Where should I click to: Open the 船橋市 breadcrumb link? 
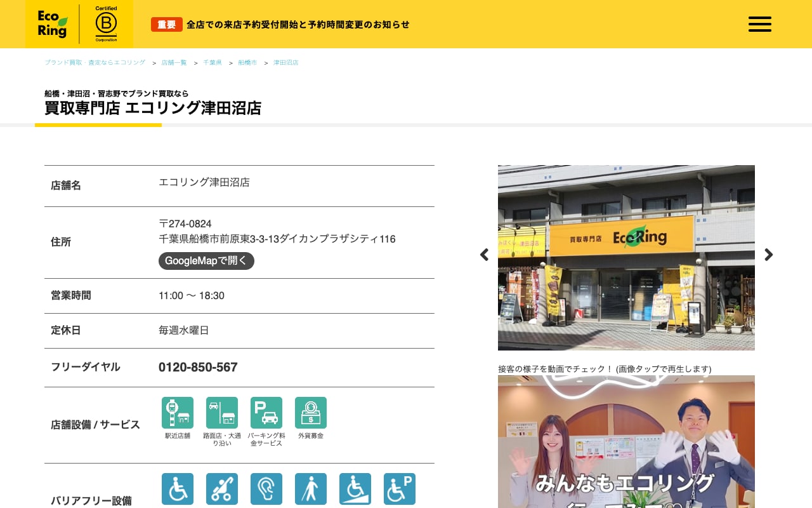(247, 62)
